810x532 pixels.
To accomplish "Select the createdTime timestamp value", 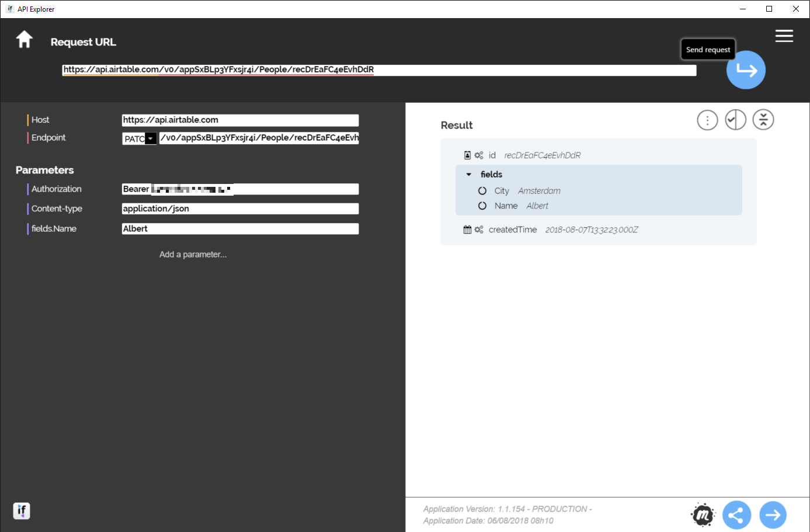I will coord(592,230).
